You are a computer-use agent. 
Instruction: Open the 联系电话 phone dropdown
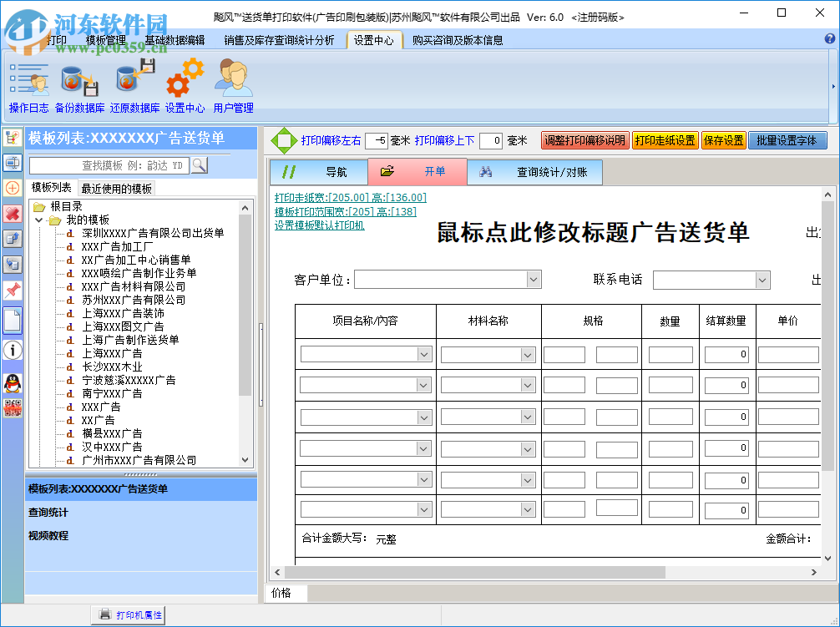pos(762,280)
